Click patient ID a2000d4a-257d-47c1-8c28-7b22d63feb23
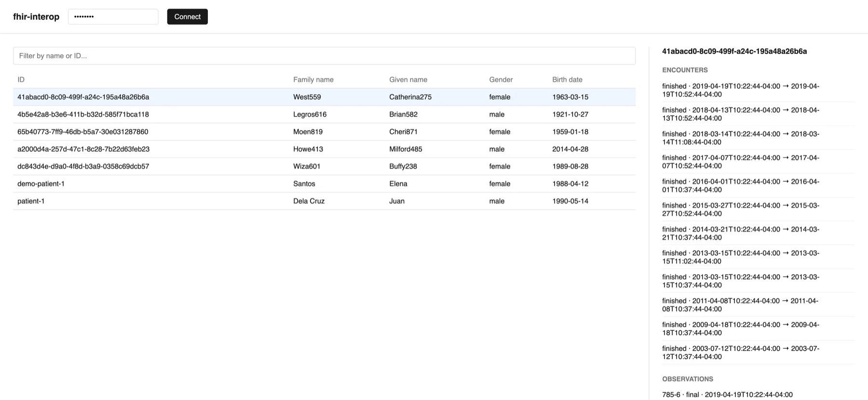The width and height of the screenshot is (868, 400). pyautogui.click(x=83, y=149)
